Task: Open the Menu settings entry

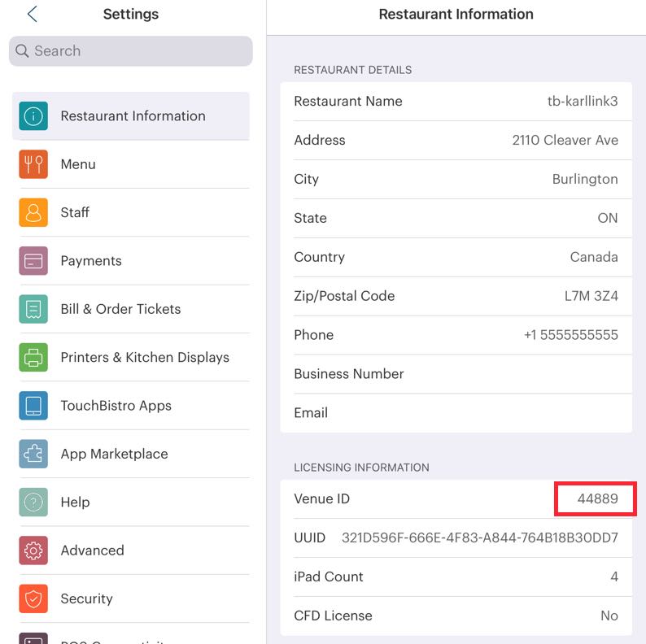Action: pos(131,164)
